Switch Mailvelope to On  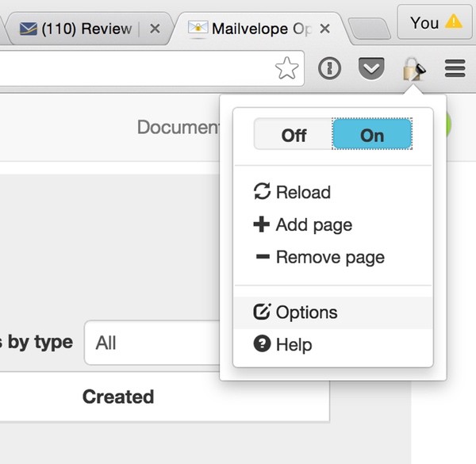point(372,134)
